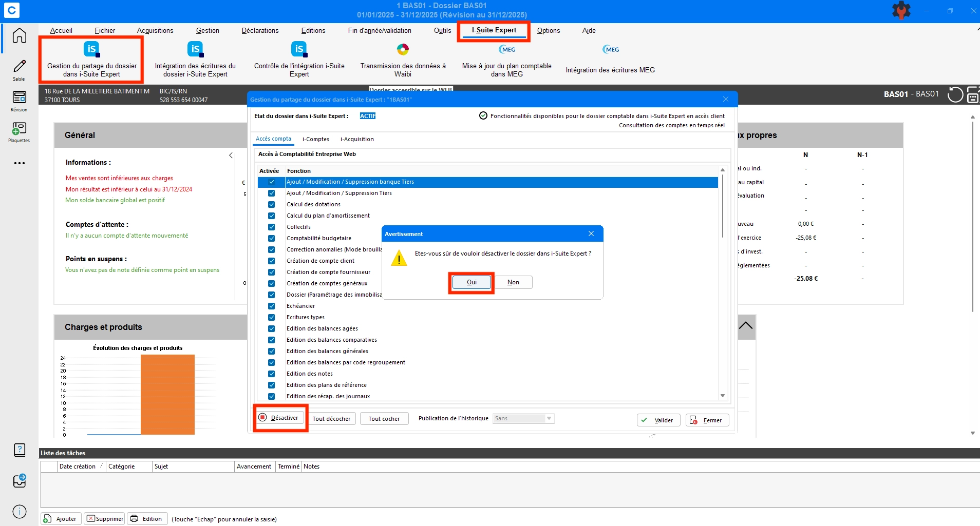Launch Transmission des données à Waibi
Viewport: 980px width, 526px height.
tap(403, 62)
